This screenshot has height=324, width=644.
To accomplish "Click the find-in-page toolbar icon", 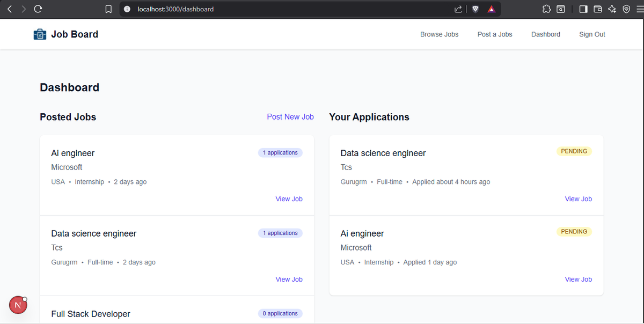I will (560, 9).
